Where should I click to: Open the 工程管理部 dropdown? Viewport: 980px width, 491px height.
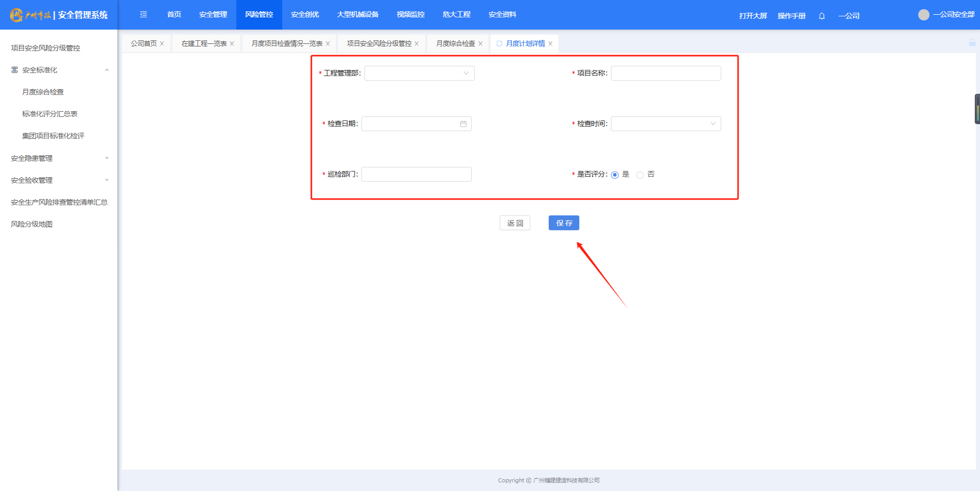point(419,73)
